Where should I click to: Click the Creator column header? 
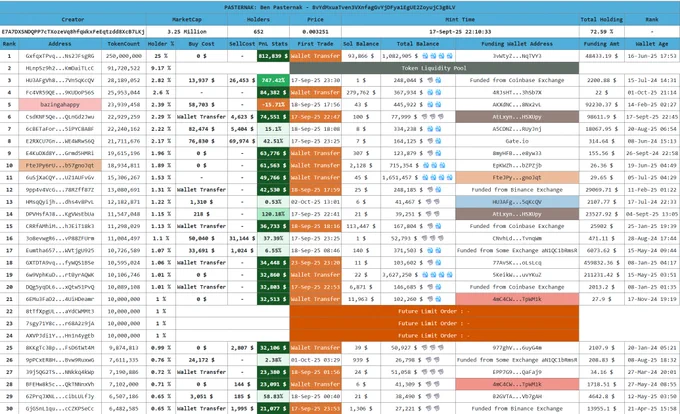pyautogui.click(x=73, y=20)
